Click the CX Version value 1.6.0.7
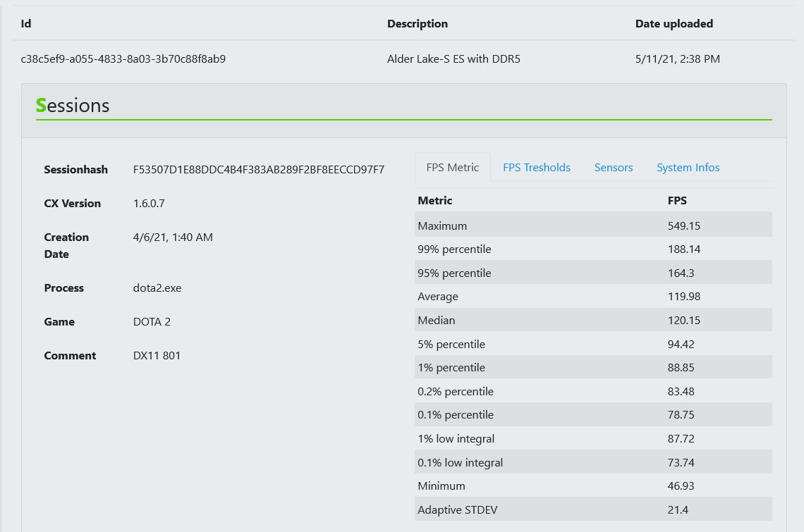804x532 pixels. tap(149, 204)
